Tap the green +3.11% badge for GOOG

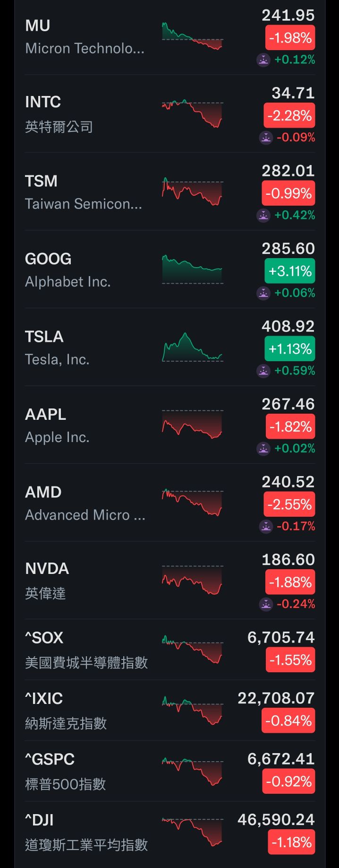289,271
